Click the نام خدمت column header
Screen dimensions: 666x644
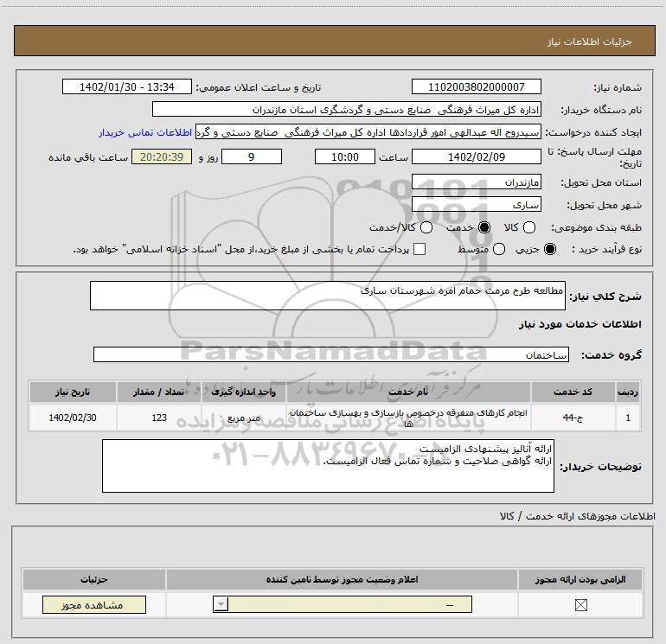pyautogui.click(x=408, y=392)
